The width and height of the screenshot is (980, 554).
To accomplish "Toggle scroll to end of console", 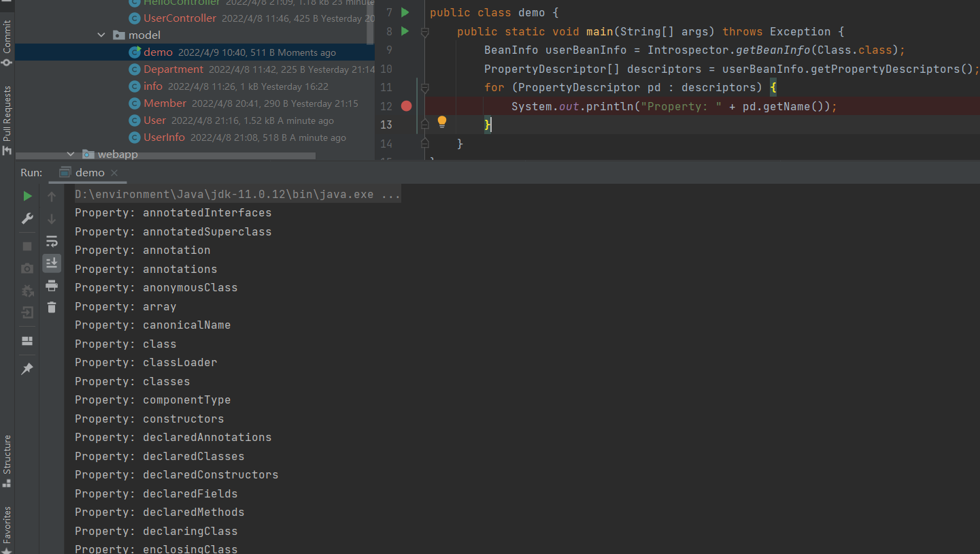I will pos(52,263).
